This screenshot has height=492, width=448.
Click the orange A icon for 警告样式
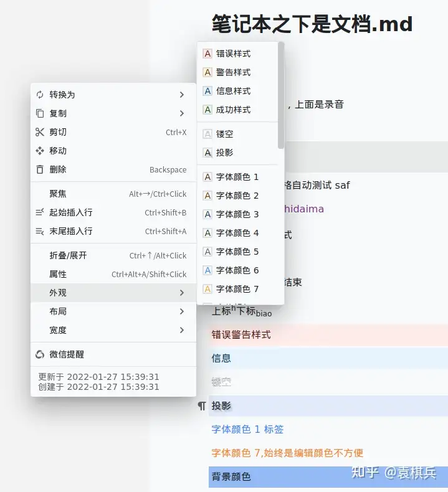click(207, 72)
